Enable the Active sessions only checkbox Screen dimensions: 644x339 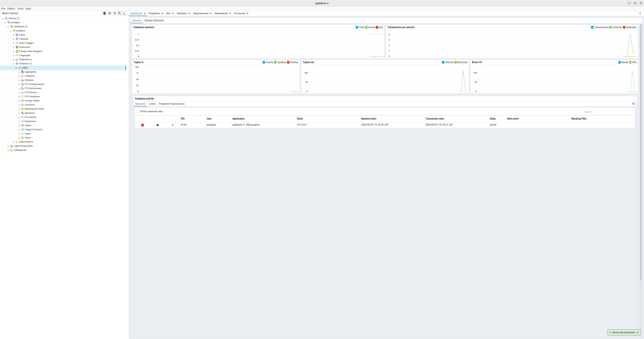click(x=138, y=112)
